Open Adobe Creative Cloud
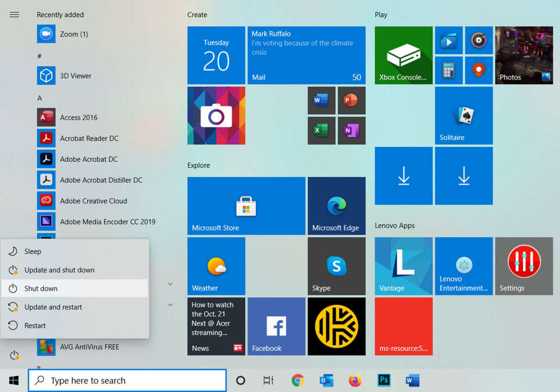The image size is (560, 392). click(82, 201)
